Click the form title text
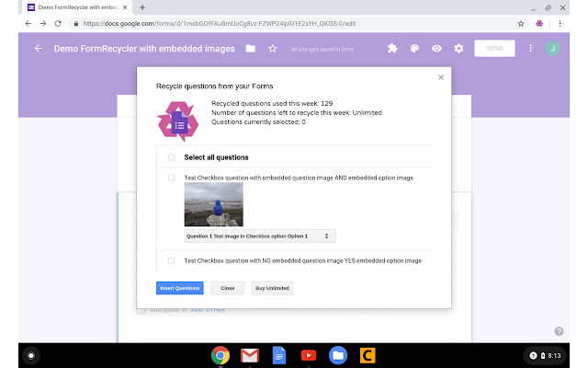Viewport: 588px width, 368px height. (144, 49)
